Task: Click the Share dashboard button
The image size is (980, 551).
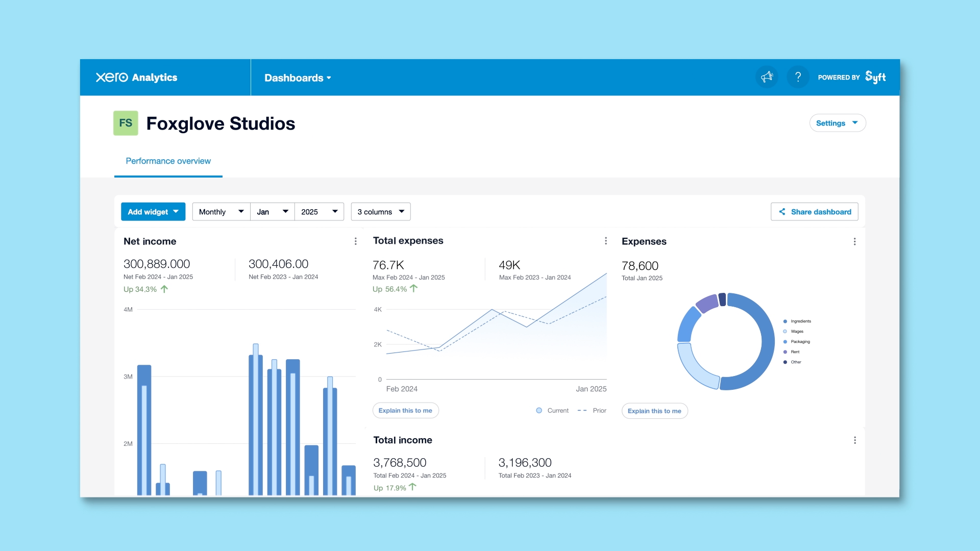Action: click(815, 212)
